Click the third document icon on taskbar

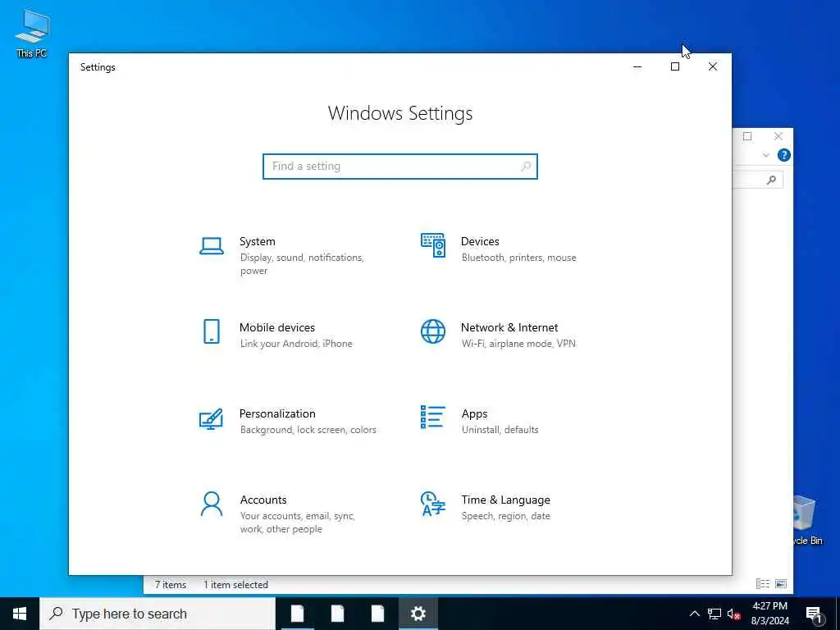[377, 614]
